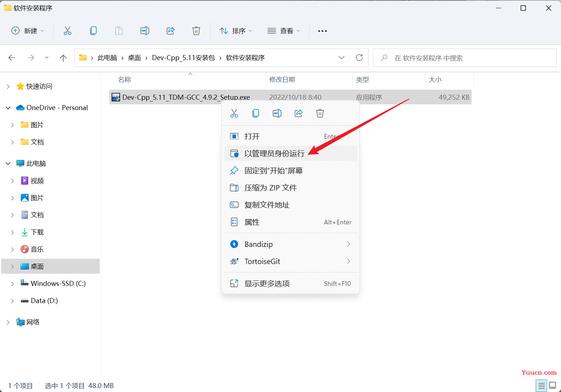Click the Copy icon in the top toolbar
Screen dimensions: 561x392
(x=93, y=31)
